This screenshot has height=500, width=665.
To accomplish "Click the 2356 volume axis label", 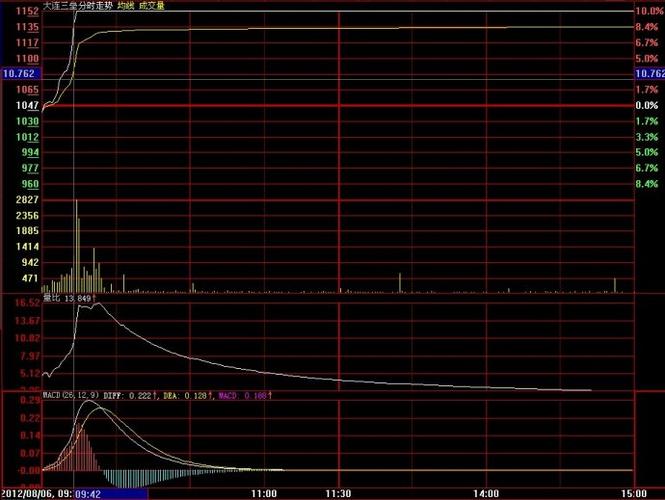I will (x=27, y=215).
